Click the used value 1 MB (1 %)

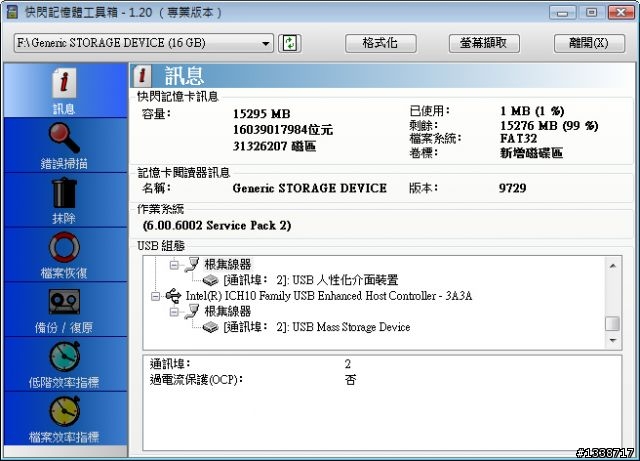coord(532,111)
